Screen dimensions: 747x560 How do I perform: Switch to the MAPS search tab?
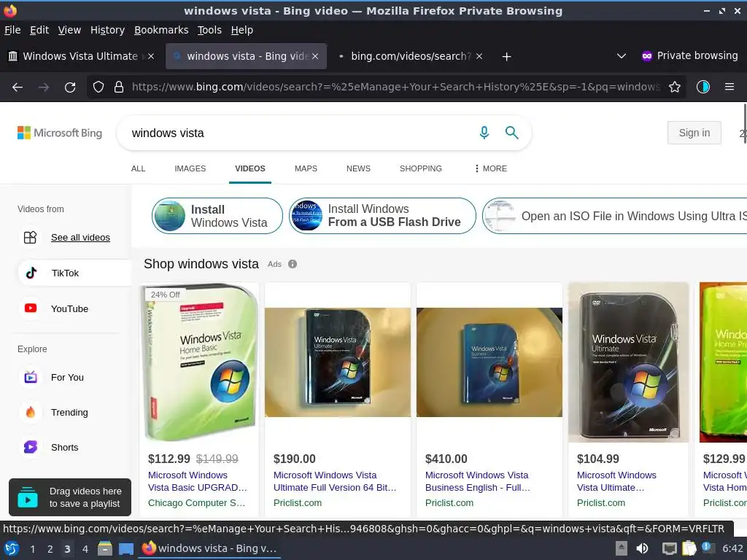click(x=306, y=168)
